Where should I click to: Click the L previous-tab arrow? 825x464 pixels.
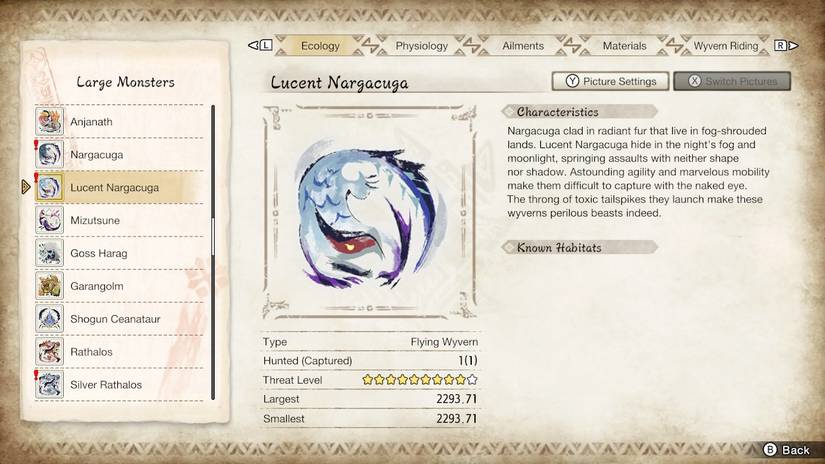[x=260, y=45]
